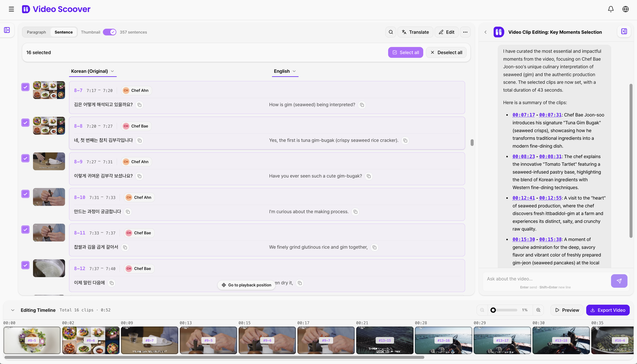This screenshot has width=637, height=364.
Task: Open the Korean (Original) language dropdown
Action: (93, 71)
